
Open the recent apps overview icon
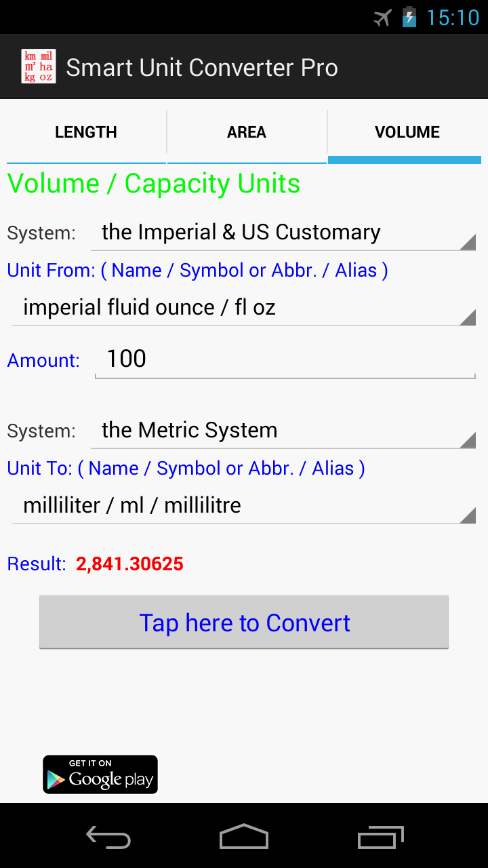(x=380, y=837)
